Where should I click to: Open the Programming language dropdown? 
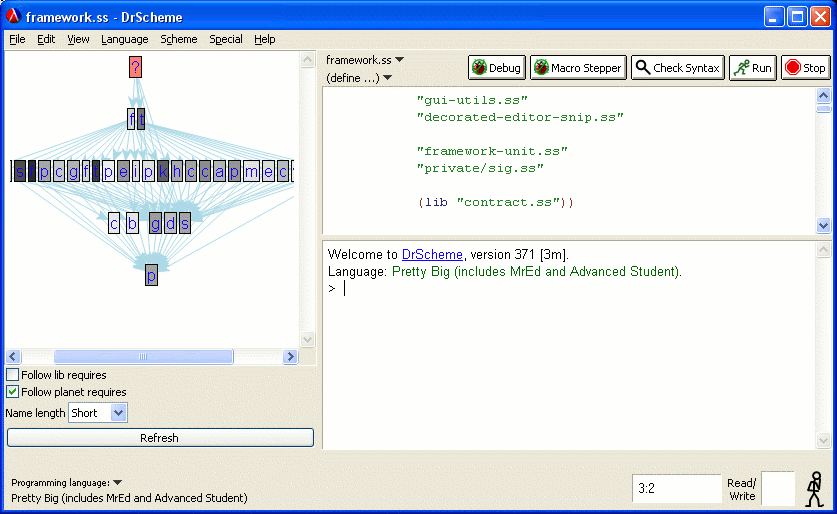(66, 483)
